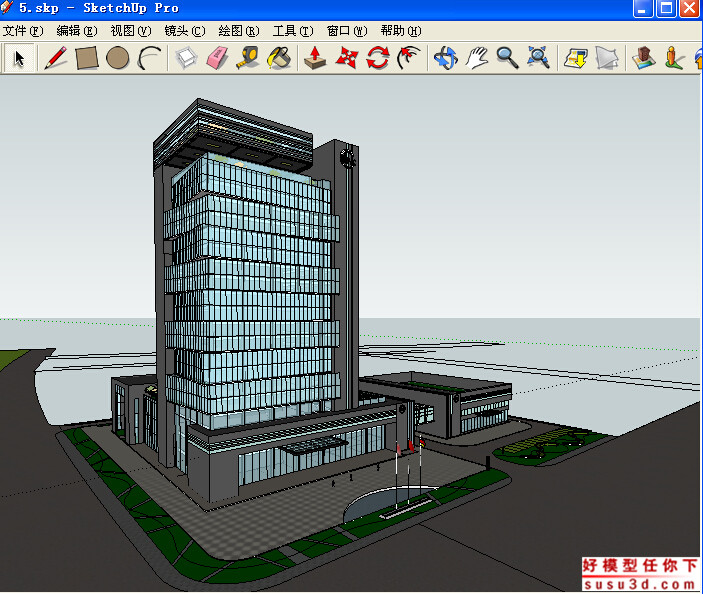Open the 绘图(R) menu

pyautogui.click(x=239, y=31)
